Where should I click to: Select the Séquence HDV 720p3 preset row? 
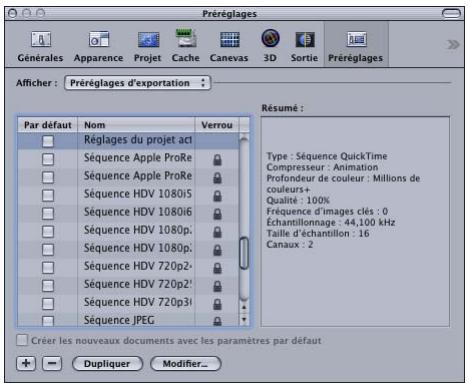128,304
